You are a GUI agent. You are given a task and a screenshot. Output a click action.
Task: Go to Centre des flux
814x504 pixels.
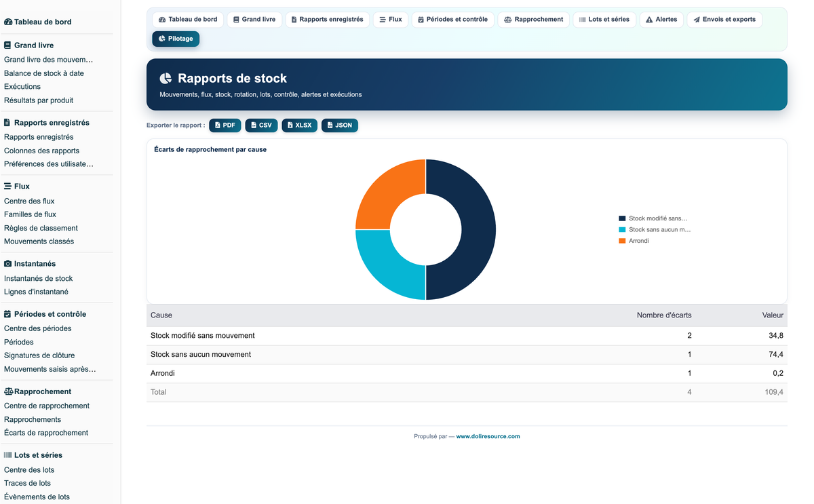pos(29,201)
